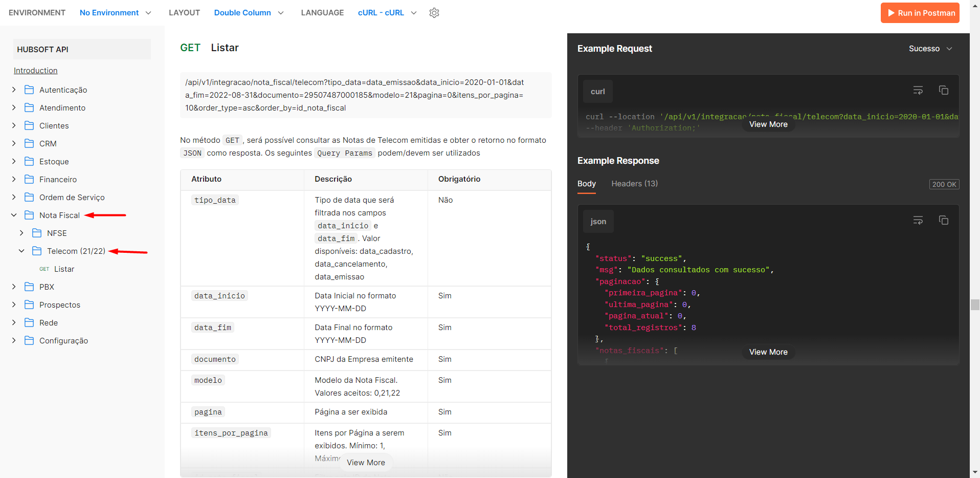The width and height of the screenshot is (980, 478).
Task: Expand the Configuração folder chevron
Action: click(14, 340)
